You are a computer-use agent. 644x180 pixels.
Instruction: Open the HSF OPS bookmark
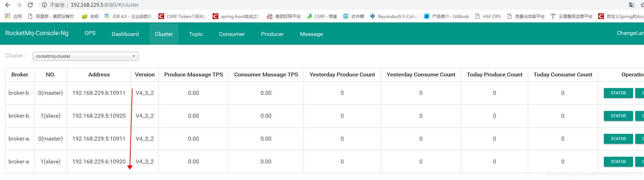[488, 16]
